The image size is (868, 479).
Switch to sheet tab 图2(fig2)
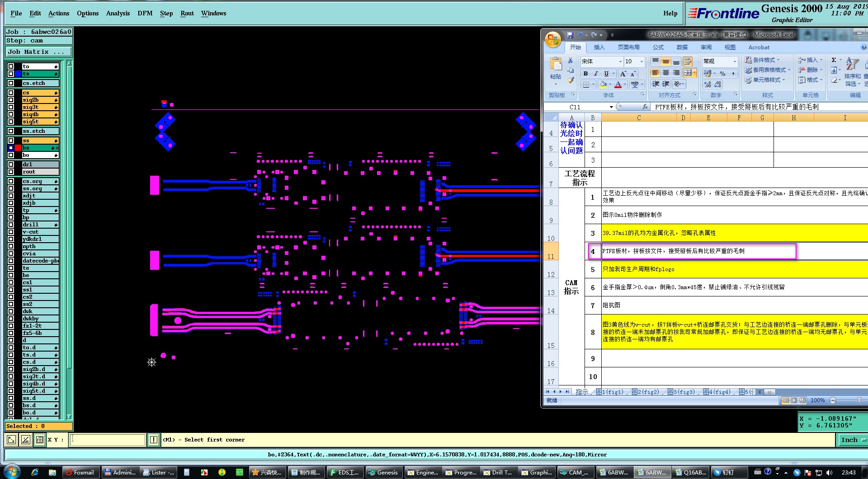click(x=645, y=392)
